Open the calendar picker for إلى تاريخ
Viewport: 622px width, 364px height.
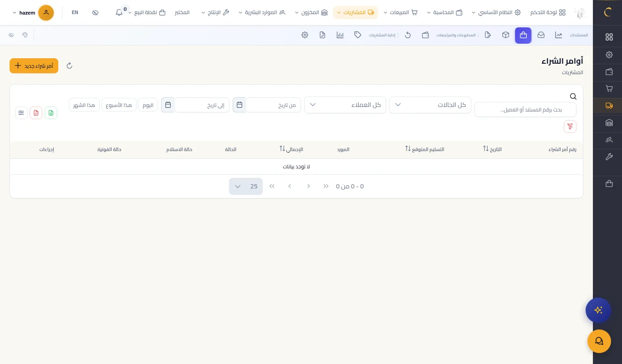tap(168, 105)
